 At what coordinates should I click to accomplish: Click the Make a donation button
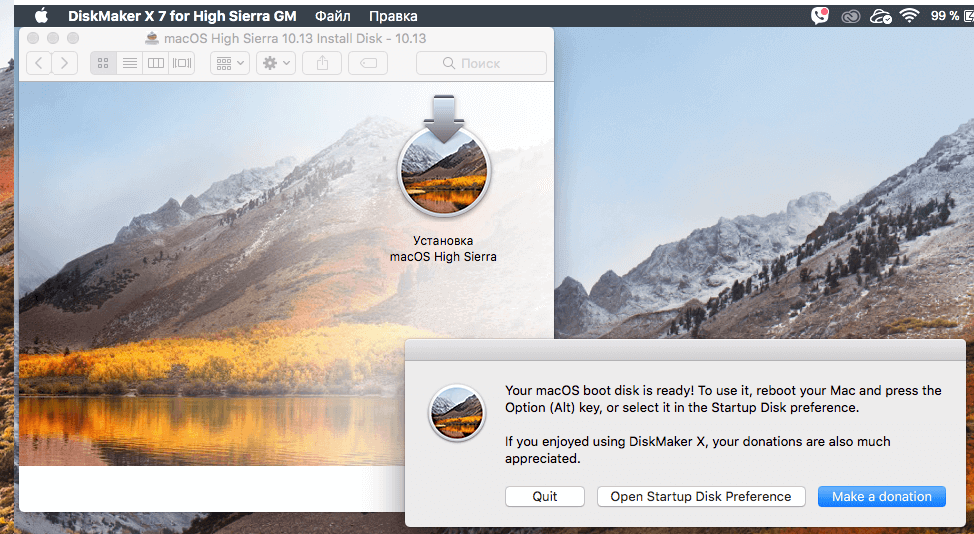click(881, 496)
